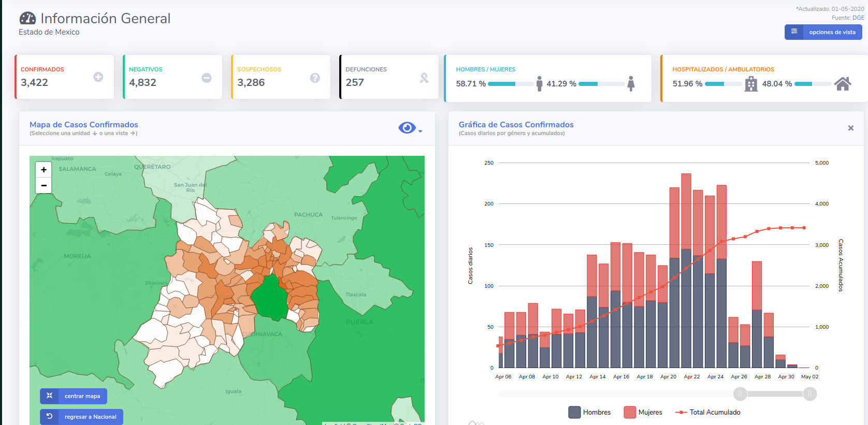This screenshot has height=425, width=868.
Task: Toggle Mujeres legend series
Action: coord(643,412)
